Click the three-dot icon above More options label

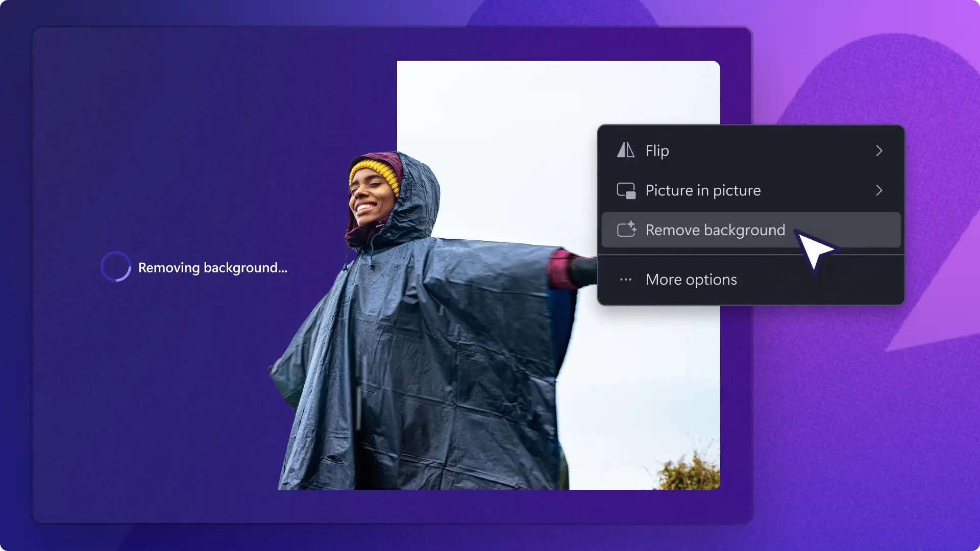click(x=625, y=279)
